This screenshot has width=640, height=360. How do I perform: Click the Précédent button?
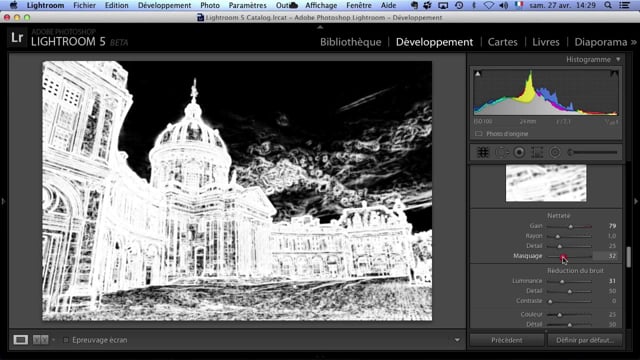tap(507, 340)
